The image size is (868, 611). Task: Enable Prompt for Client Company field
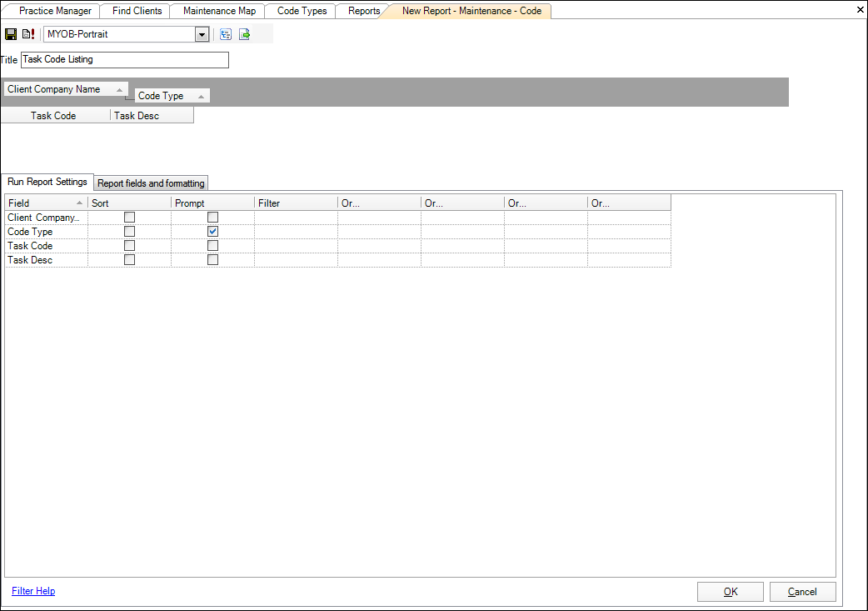[212, 217]
